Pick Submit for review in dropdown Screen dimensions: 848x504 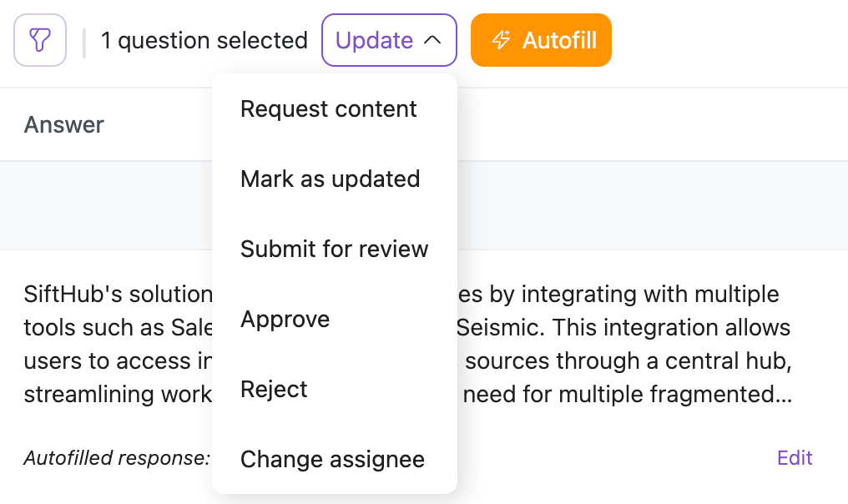coord(334,249)
